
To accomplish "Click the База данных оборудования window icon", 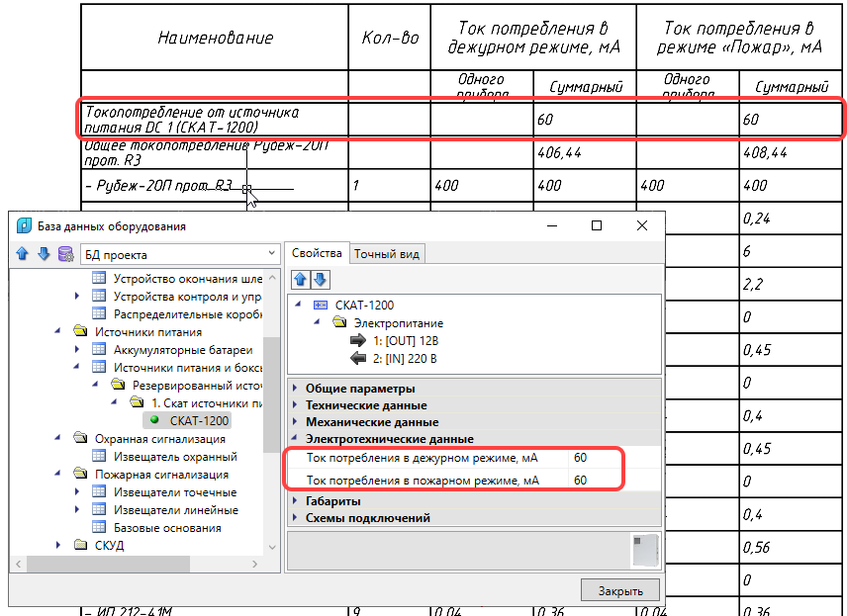I will point(24,225).
